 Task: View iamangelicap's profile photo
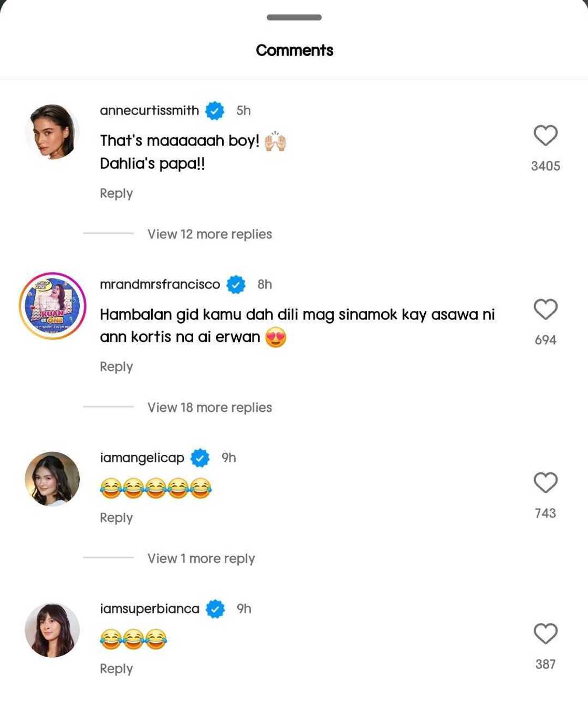(52, 479)
